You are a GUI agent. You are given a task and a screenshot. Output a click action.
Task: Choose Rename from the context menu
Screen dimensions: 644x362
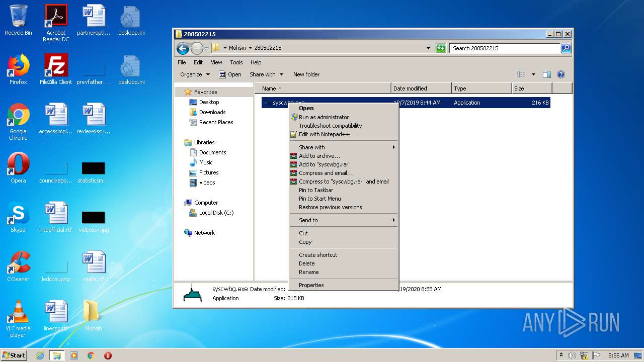343,272
